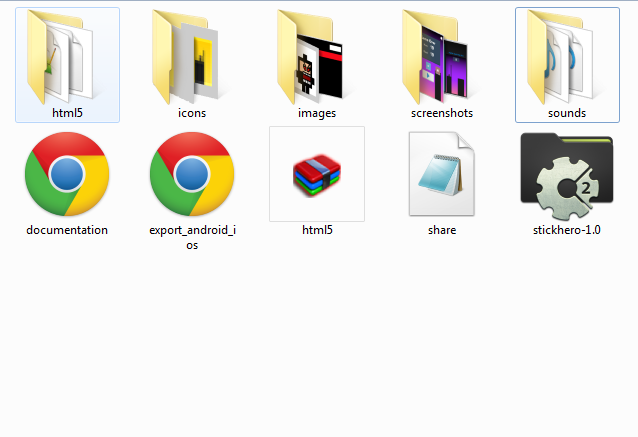Select the html5 folder icon
638x437 pixels.
tap(60, 57)
